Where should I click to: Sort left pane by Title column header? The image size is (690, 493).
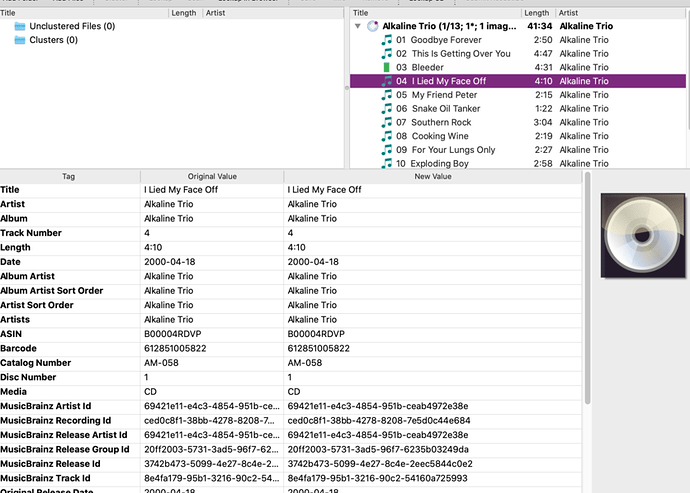(x=84, y=13)
